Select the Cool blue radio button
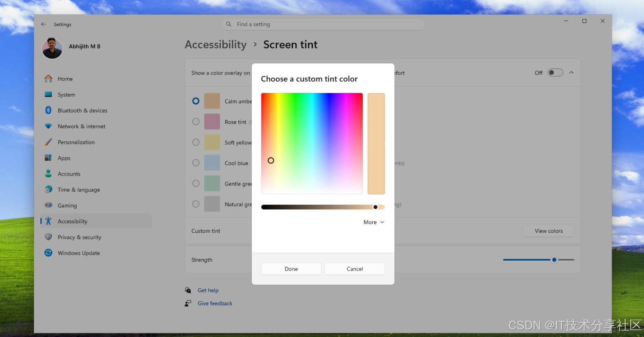Screen dimensions: 644x337 [196, 163]
